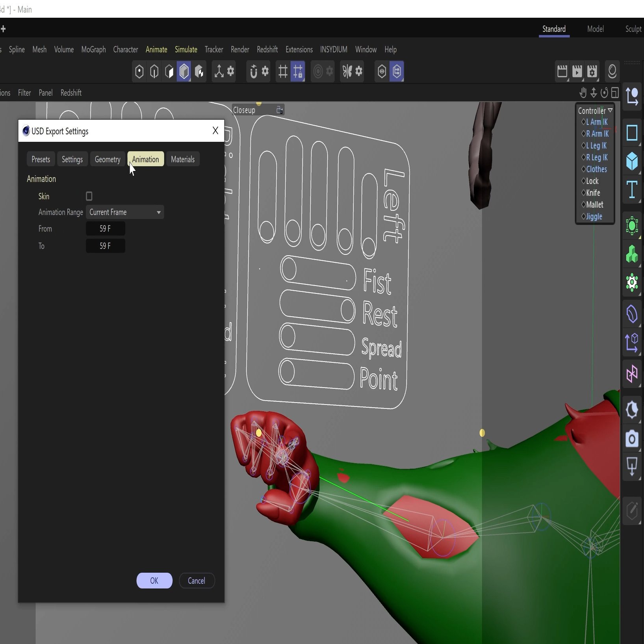Viewport: 644px width, 644px height.
Task: Select the Text spline tool icon
Action: pos(632,189)
